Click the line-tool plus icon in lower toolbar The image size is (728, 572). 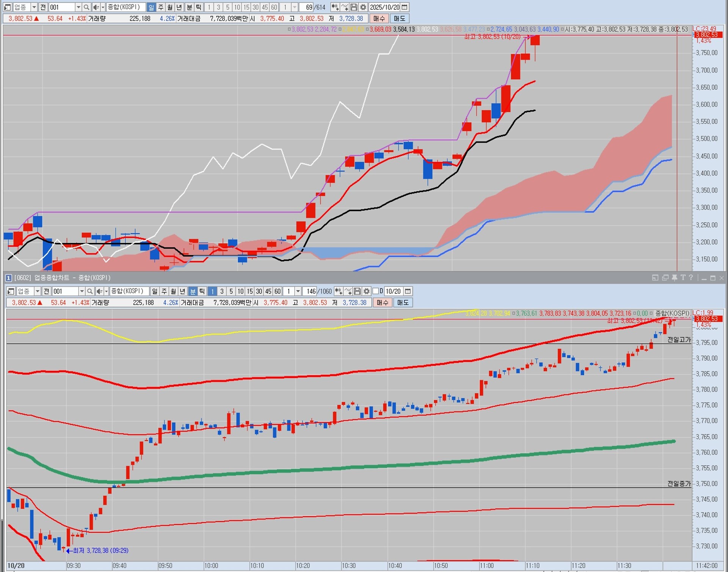(x=348, y=291)
